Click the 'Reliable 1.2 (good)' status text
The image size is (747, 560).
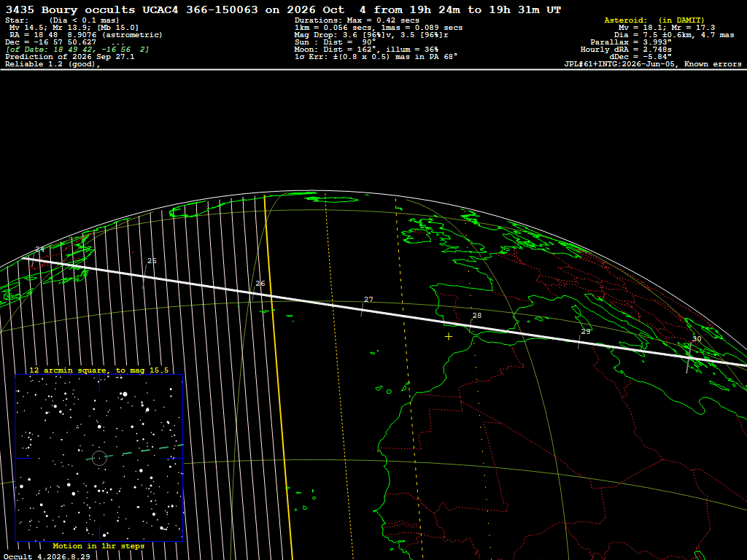pyautogui.click(x=53, y=64)
